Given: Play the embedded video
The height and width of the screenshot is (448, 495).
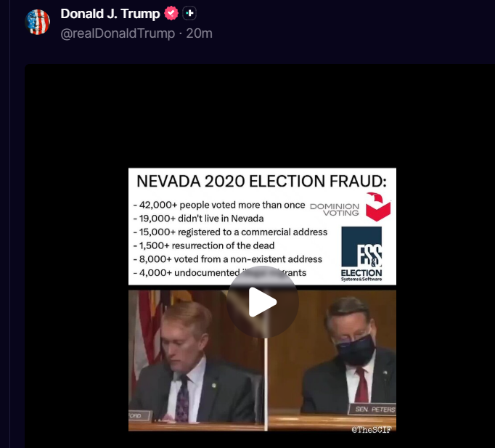Looking at the screenshot, I should pyautogui.click(x=263, y=302).
